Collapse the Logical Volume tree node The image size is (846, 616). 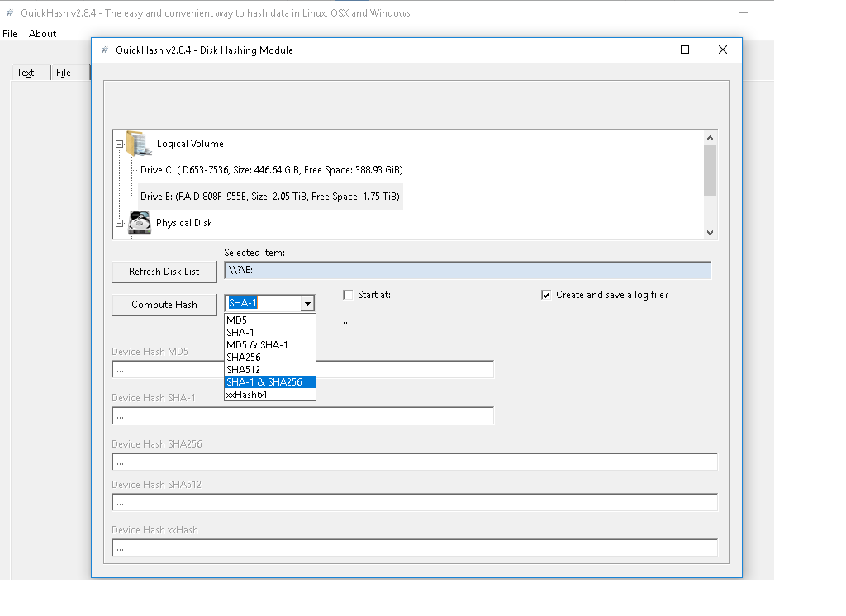click(120, 144)
